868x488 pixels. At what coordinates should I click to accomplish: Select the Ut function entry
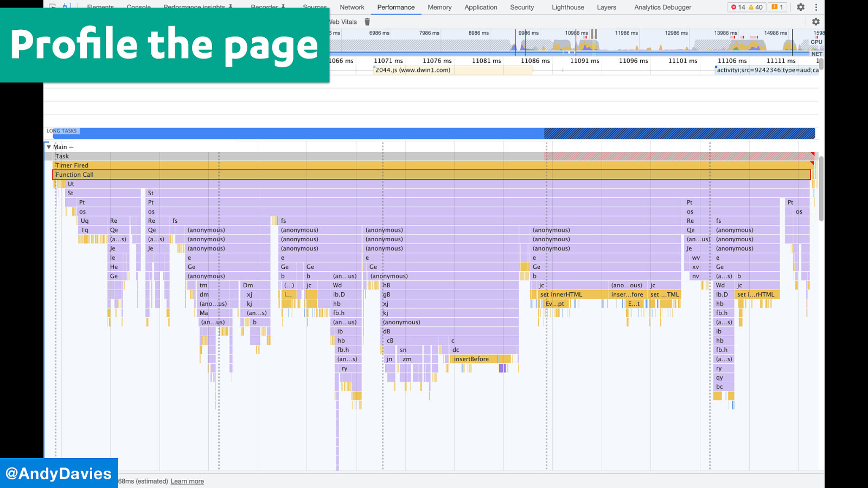pyautogui.click(x=437, y=184)
